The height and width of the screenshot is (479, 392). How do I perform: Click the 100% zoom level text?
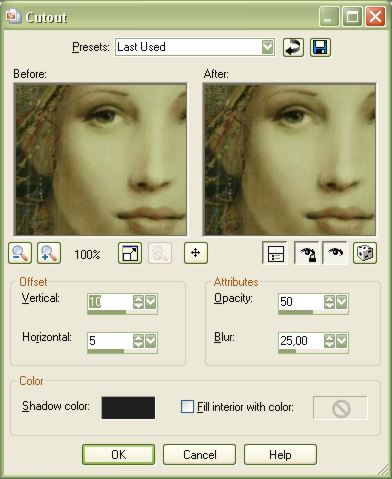tap(87, 255)
